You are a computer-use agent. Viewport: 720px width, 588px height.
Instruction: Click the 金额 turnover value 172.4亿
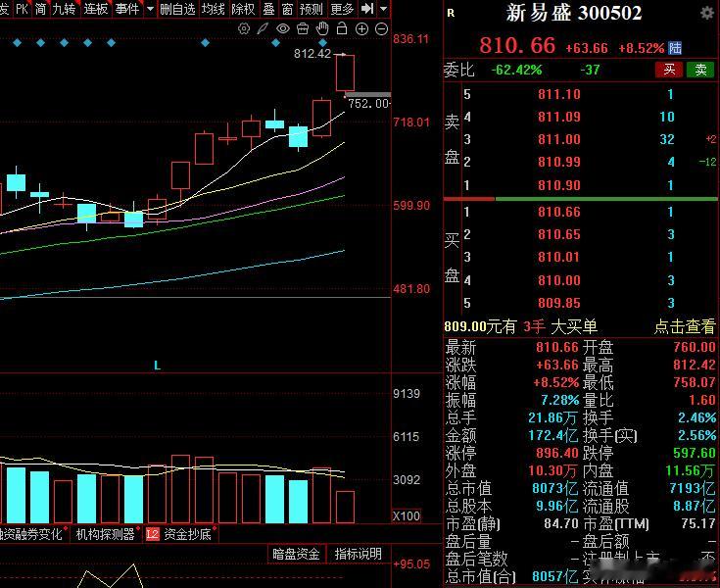[x=553, y=435]
